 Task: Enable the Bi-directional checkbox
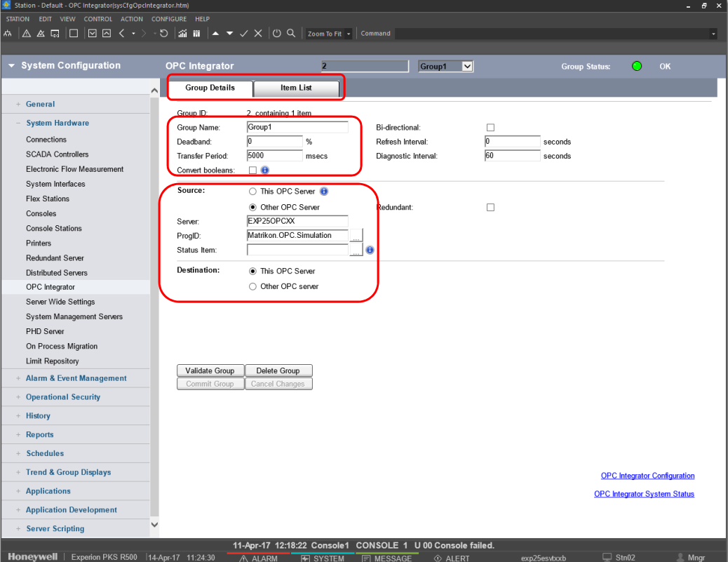[490, 128]
